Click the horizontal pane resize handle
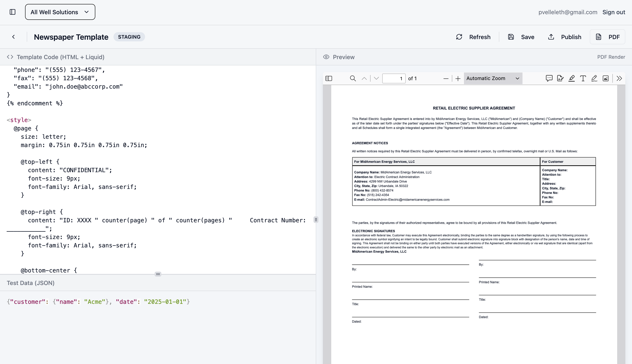632x364 pixels. pyautogui.click(x=158, y=274)
